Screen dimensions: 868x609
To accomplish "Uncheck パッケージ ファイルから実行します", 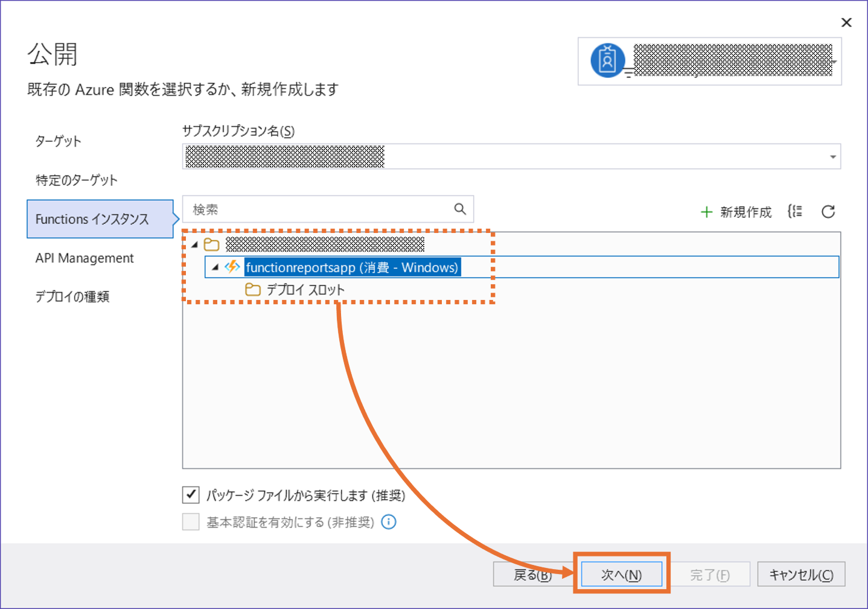I will pyautogui.click(x=190, y=494).
